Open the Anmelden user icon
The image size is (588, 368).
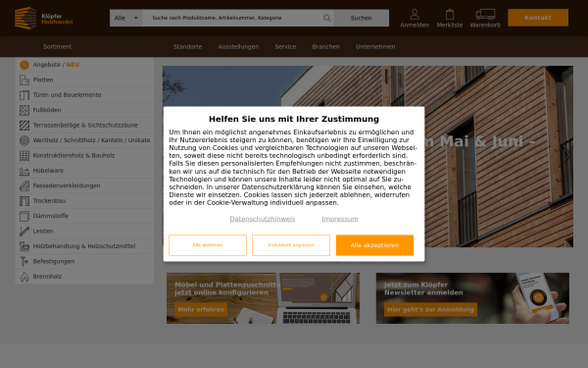pos(415,15)
